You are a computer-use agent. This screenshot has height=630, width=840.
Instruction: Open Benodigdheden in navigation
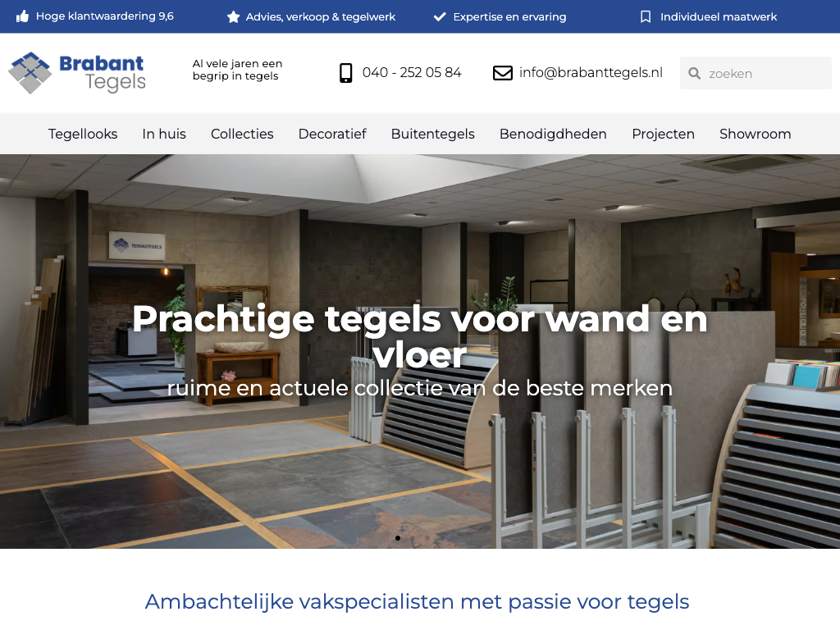[553, 134]
